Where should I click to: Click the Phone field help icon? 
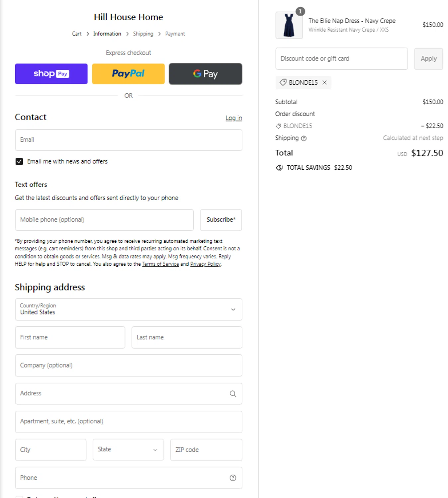tap(233, 478)
